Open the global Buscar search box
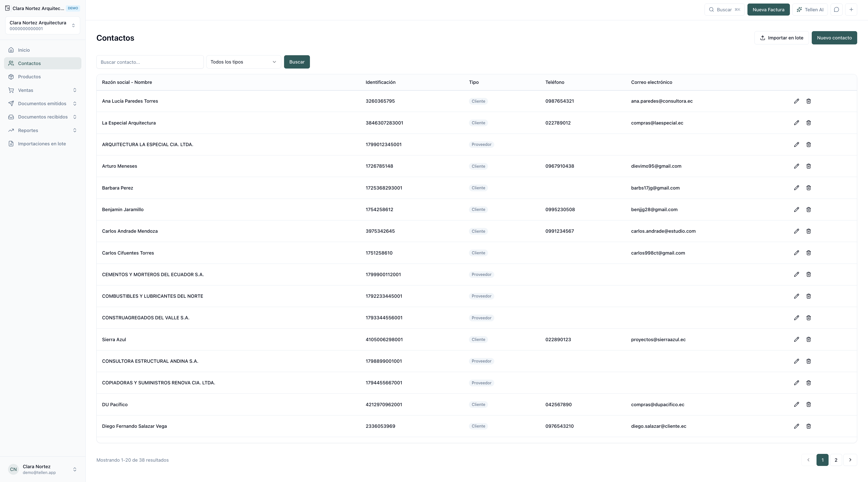868x482 pixels. pyautogui.click(x=724, y=10)
